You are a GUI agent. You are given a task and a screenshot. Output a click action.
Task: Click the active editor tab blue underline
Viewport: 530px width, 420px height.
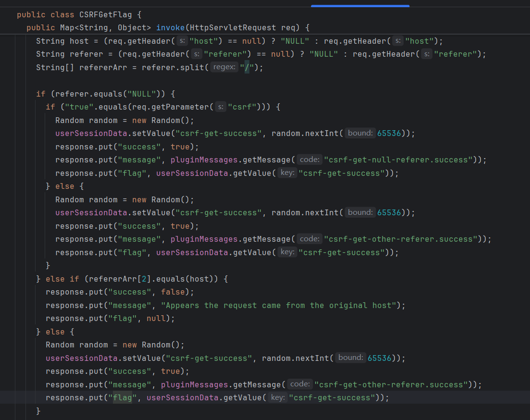pyautogui.click(x=360, y=6)
